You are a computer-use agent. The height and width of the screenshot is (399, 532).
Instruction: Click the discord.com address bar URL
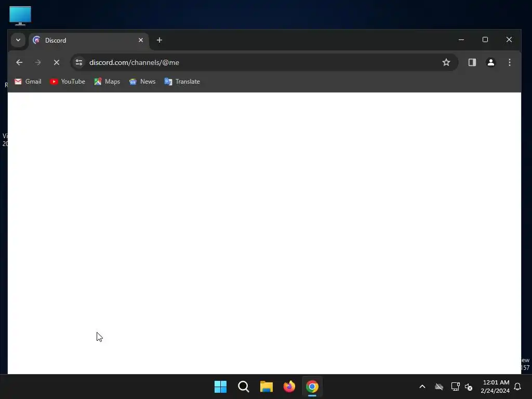click(x=134, y=62)
